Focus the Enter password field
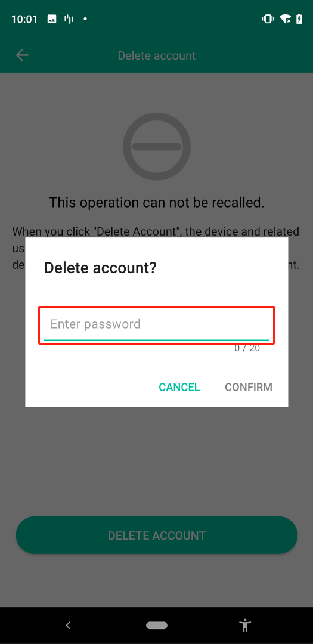Viewport: 313px width, 644px height. click(x=156, y=325)
